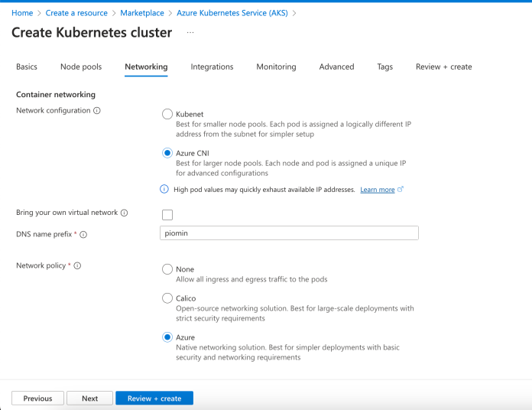Open the ellipsis menu beside page title
This screenshot has height=410, width=532.
(190, 32)
